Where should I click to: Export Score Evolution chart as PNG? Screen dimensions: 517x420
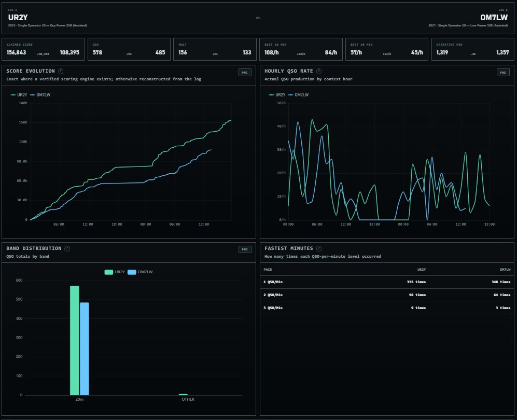pos(245,73)
